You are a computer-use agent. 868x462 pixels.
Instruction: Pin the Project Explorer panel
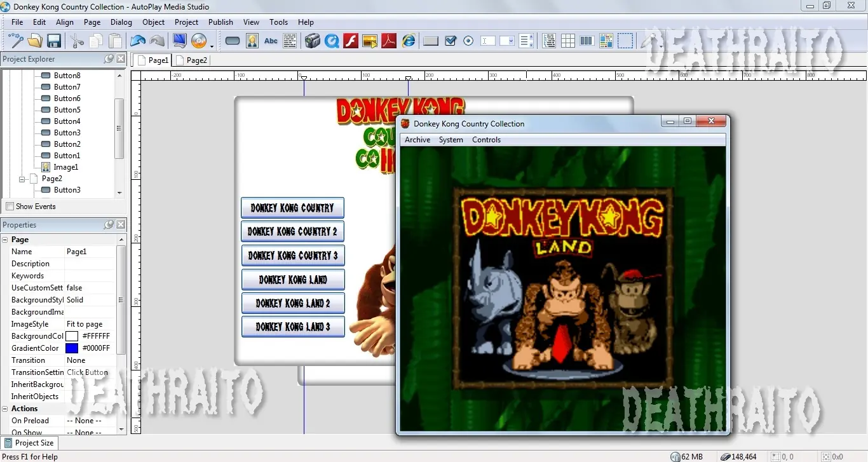pos(109,59)
